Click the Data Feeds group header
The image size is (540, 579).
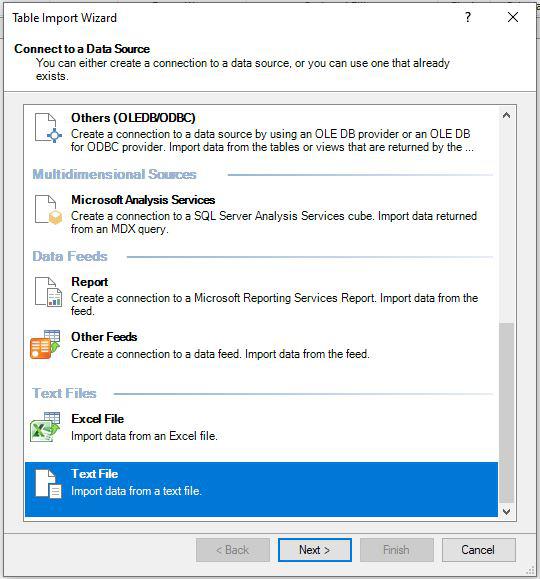[70, 256]
